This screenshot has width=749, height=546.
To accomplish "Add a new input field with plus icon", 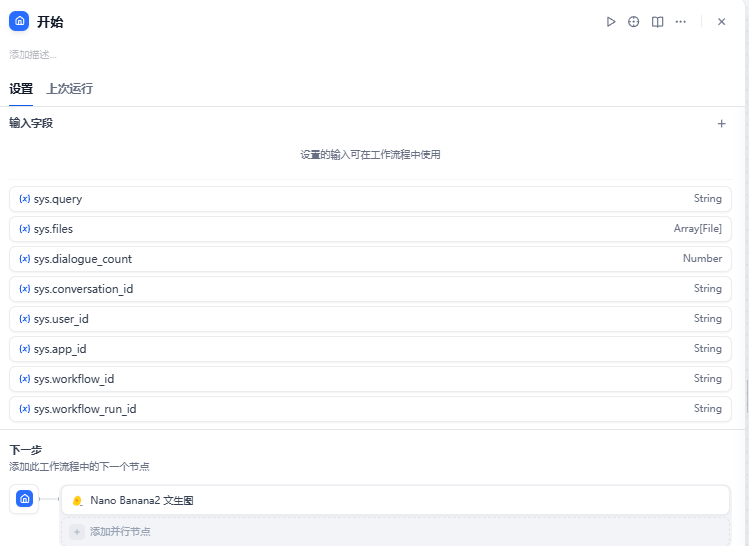I will click(721, 124).
